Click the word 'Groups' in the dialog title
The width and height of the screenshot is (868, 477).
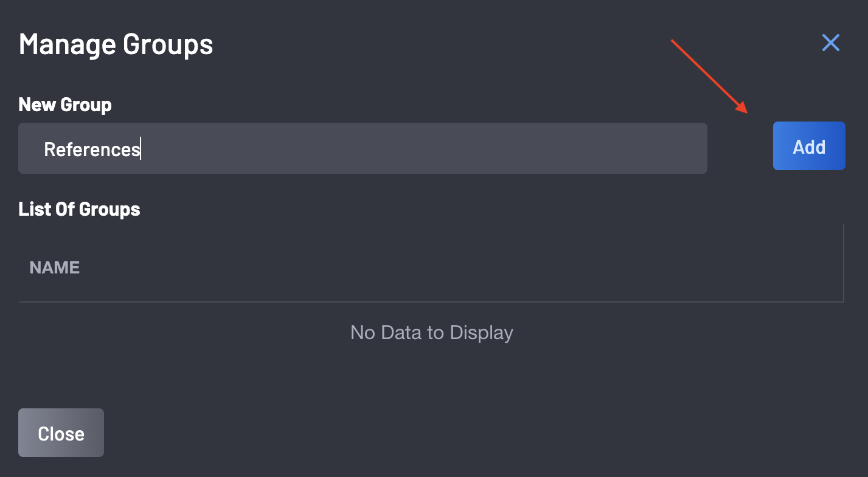(x=168, y=44)
